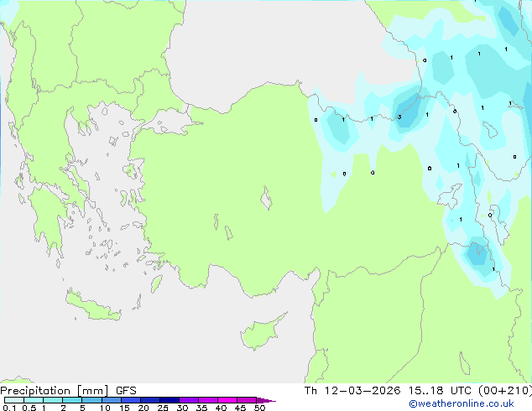
Task: Click the 45–50 mm legend swatch
Action: click(x=247, y=400)
